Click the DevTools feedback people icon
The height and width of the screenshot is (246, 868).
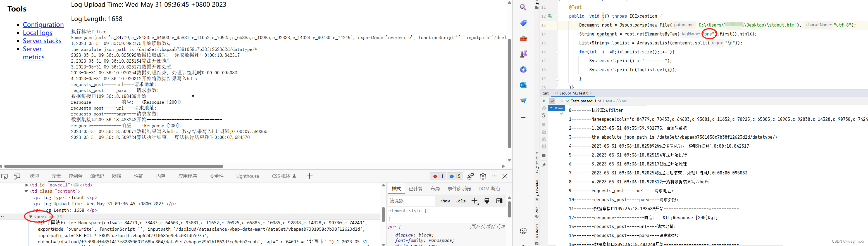pos(470,176)
